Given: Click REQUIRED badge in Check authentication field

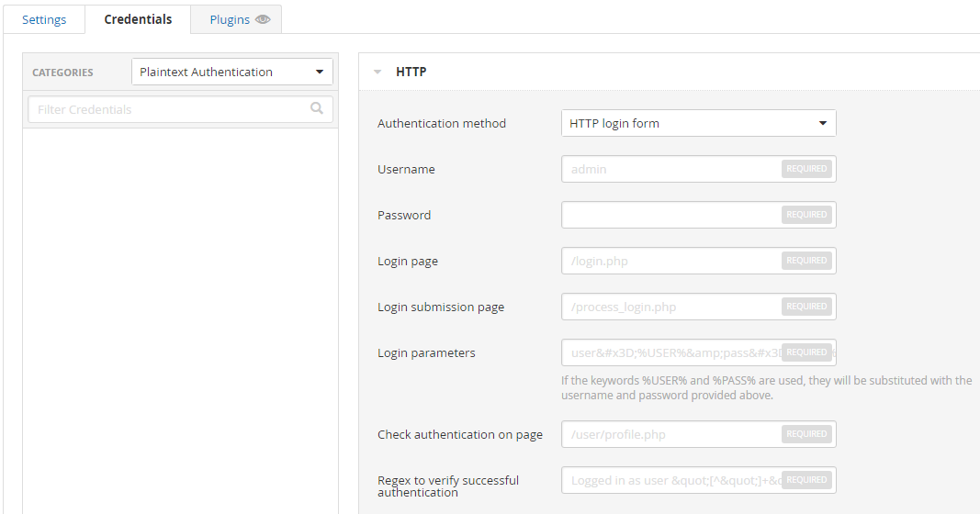Looking at the screenshot, I should [x=806, y=434].
